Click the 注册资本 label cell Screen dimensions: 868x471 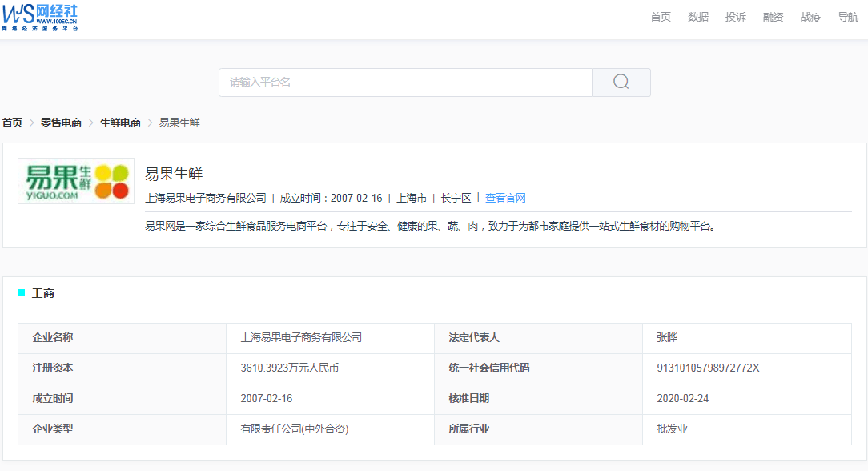pos(122,368)
